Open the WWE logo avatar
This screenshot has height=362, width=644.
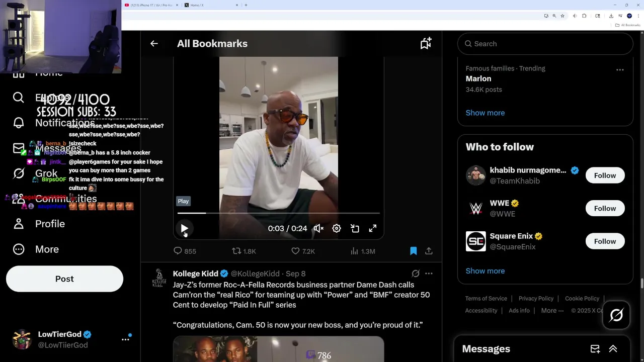(x=475, y=208)
